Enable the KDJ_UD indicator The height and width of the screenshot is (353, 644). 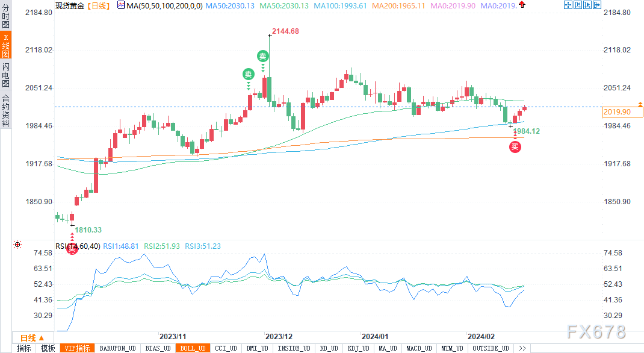(x=358, y=348)
